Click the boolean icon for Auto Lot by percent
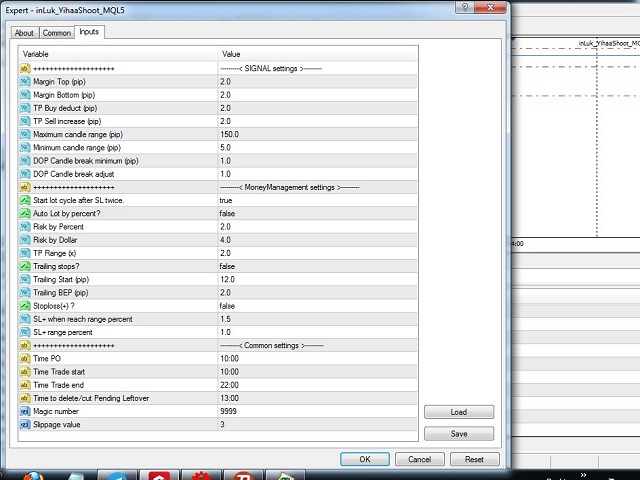The image size is (640, 480). (25, 213)
